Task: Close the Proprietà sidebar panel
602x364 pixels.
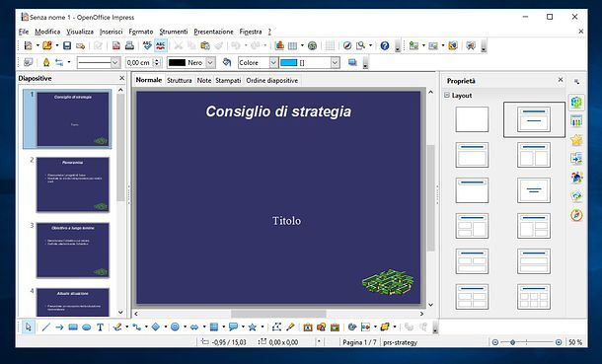Action: point(561,80)
